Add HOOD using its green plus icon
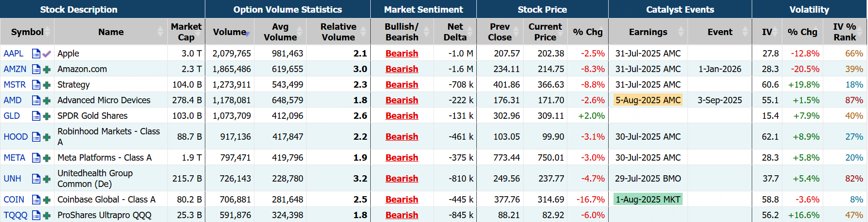The image size is (868, 222). (x=47, y=137)
